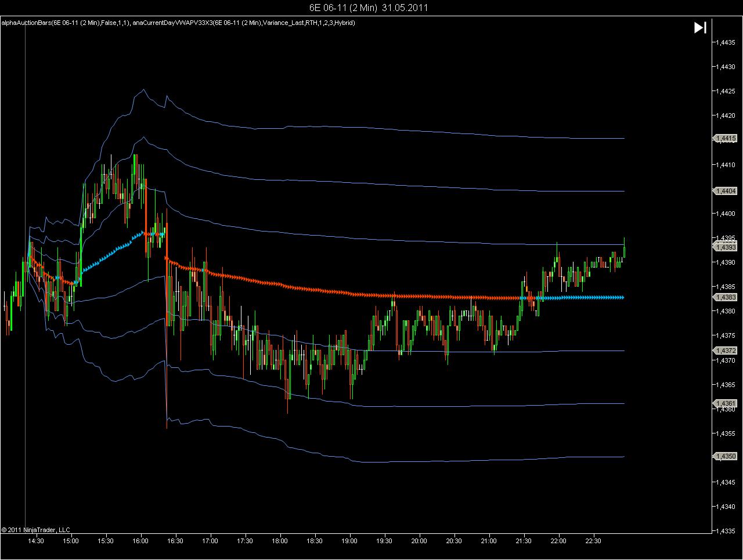Click the 1,4345 price axis label
743x560 pixels.
[x=727, y=482]
